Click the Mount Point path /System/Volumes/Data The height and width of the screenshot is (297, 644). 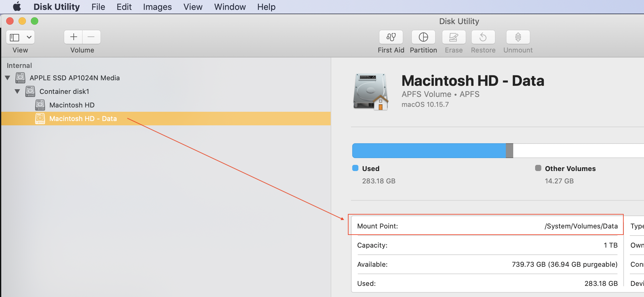click(581, 226)
